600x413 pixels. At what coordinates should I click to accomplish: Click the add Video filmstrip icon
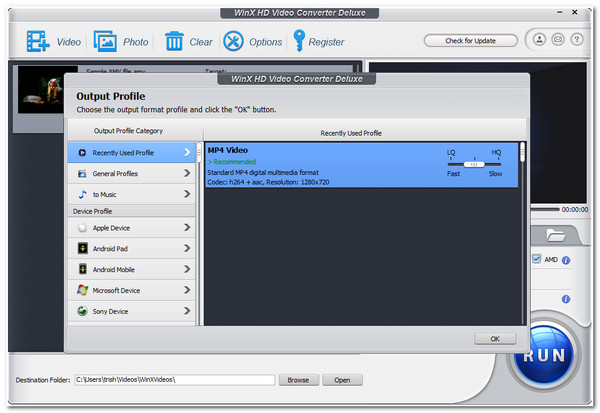click(x=38, y=41)
